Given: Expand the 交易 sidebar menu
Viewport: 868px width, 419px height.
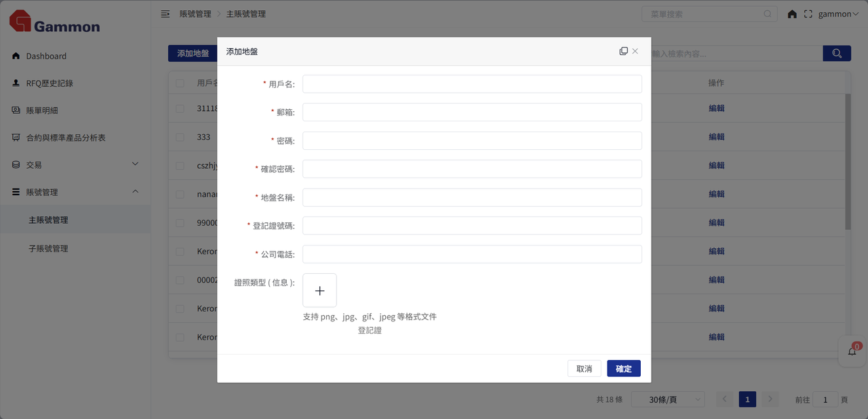Looking at the screenshot, I should [75, 165].
